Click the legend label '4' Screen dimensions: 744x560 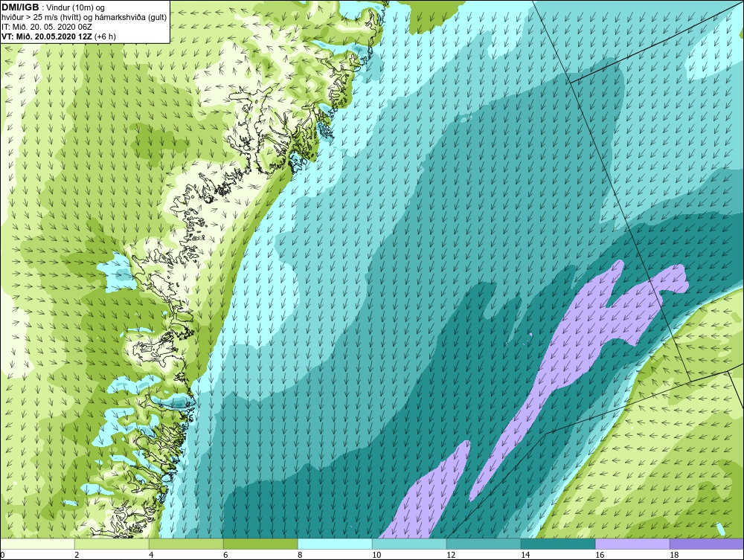pos(151,555)
